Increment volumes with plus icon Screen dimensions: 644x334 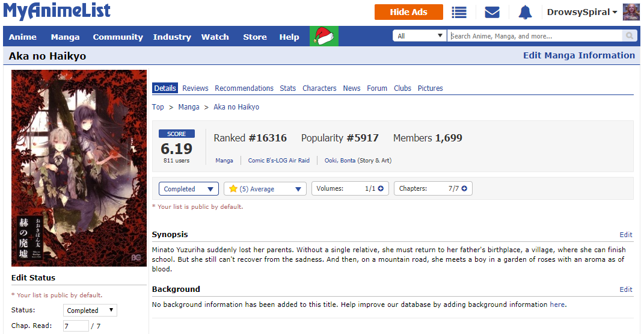(x=381, y=188)
